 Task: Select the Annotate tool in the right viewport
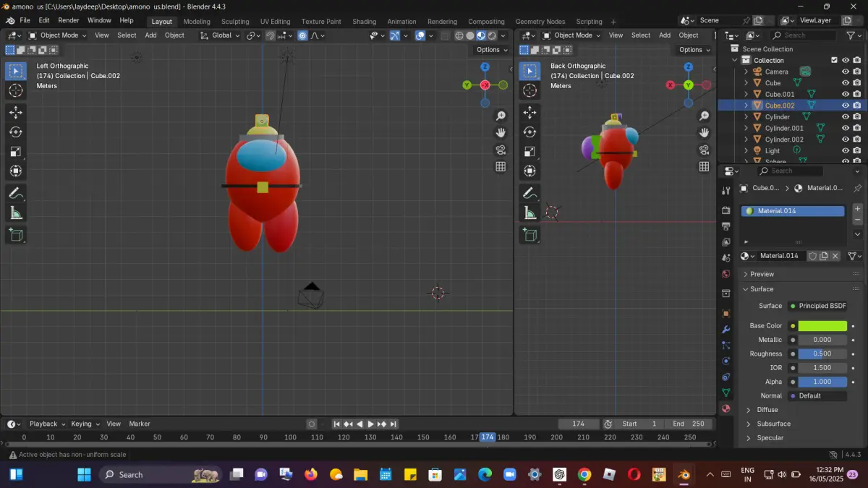point(529,193)
